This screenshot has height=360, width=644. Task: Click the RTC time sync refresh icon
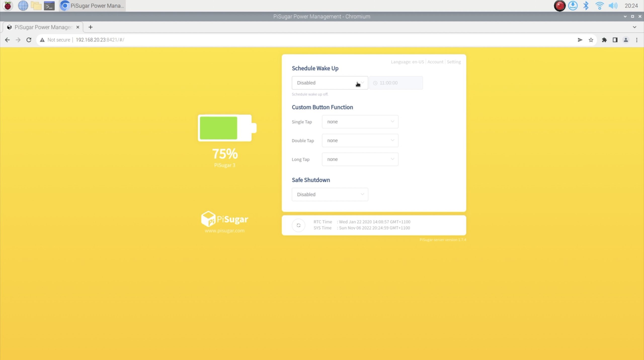(x=298, y=225)
